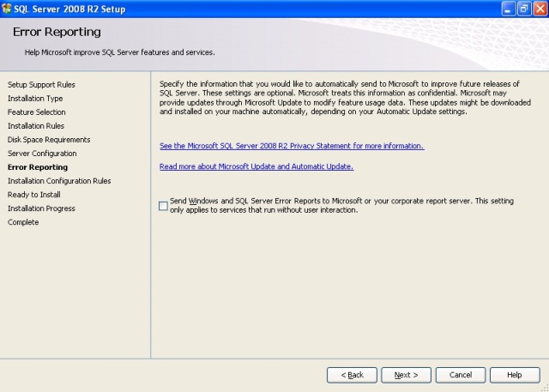Select the Installation Configuration Rules step

coord(59,181)
